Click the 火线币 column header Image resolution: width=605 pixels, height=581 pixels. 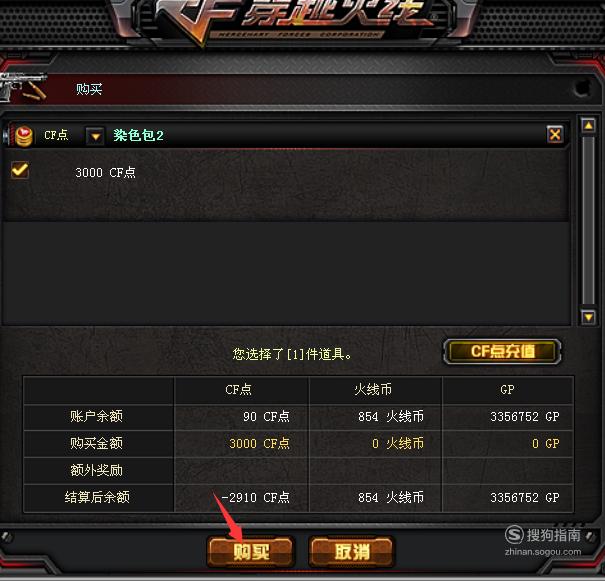tap(373, 390)
